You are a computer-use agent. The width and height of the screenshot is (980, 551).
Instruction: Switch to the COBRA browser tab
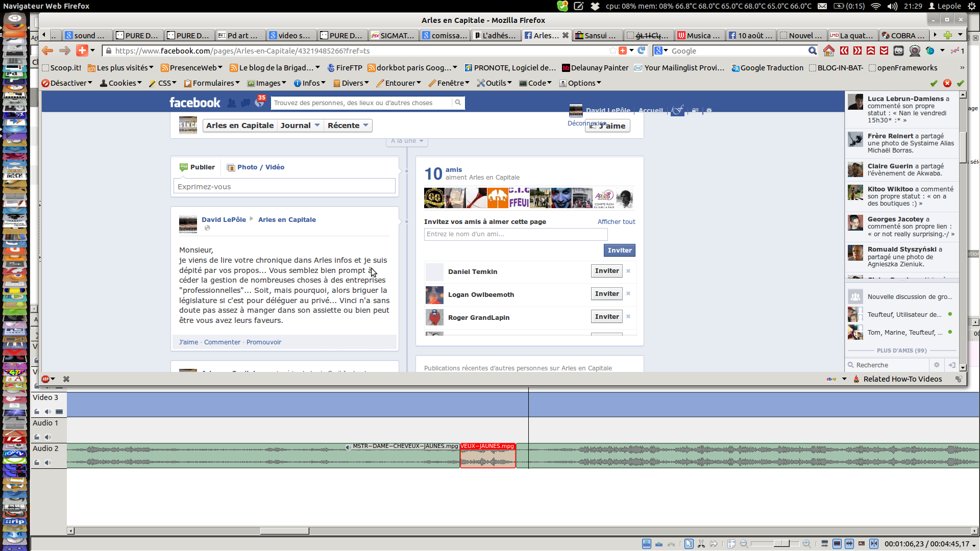[904, 35]
